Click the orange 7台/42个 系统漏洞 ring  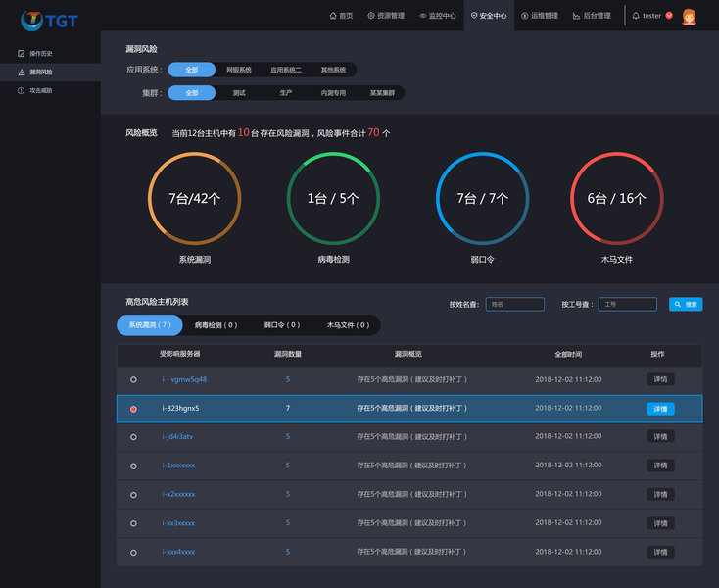(x=194, y=198)
